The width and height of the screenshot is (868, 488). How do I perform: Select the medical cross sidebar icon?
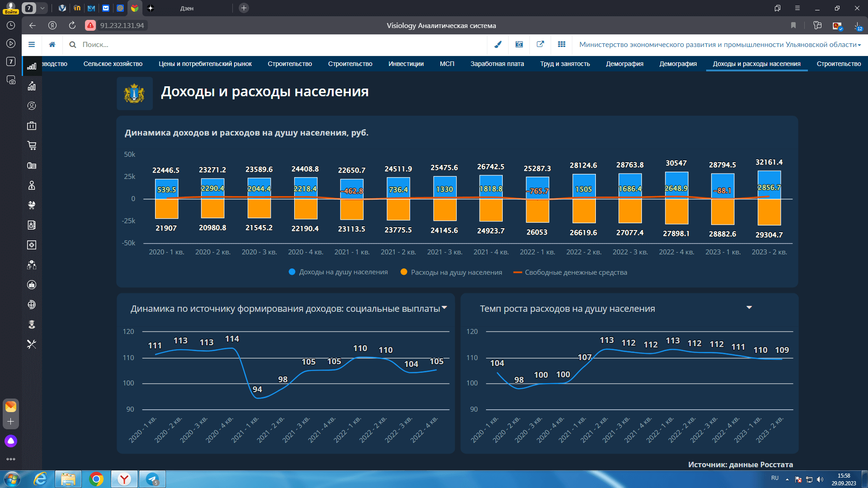(x=32, y=245)
